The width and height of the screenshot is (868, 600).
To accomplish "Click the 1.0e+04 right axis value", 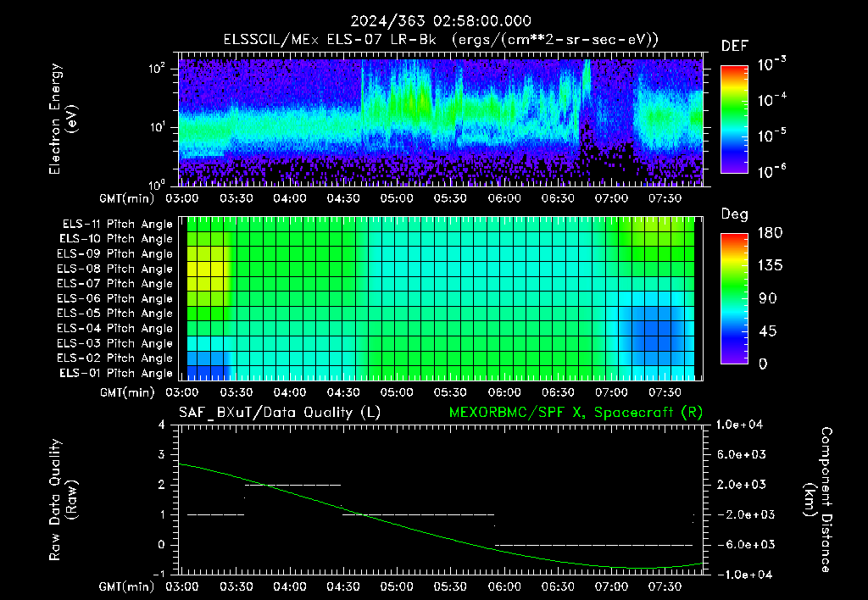I will click(740, 425).
